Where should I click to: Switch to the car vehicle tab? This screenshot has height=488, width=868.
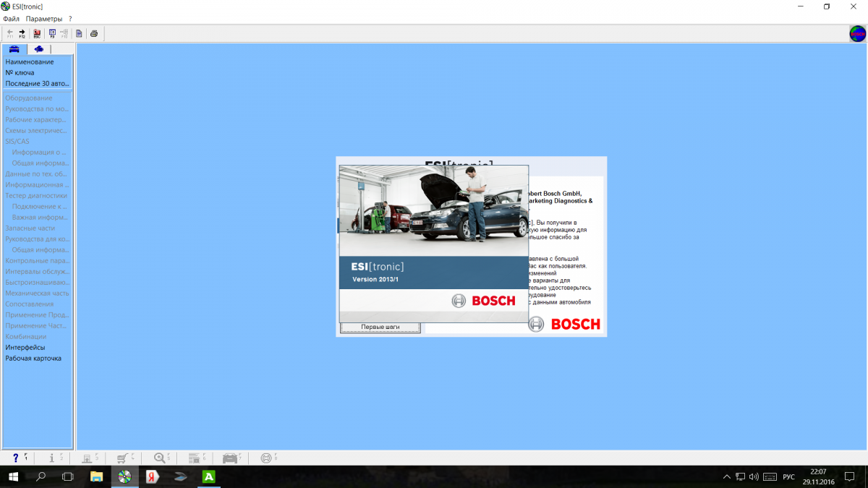(14, 49)
